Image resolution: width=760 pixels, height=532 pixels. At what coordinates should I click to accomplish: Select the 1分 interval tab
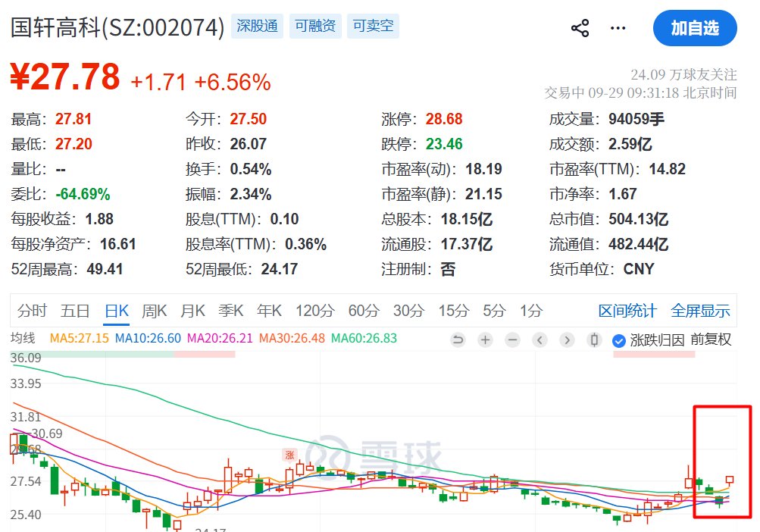click(531, 311)
